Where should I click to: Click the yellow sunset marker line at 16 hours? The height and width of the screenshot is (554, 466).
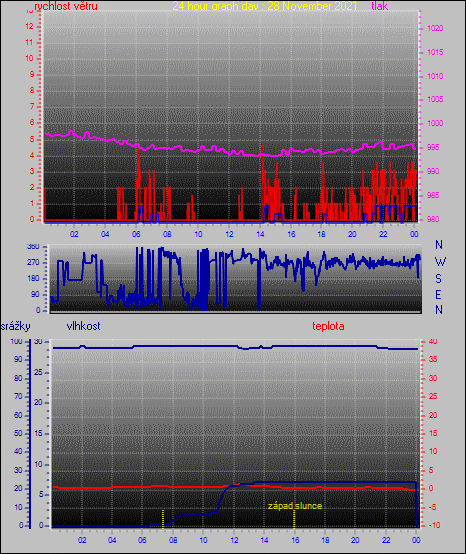294,519
